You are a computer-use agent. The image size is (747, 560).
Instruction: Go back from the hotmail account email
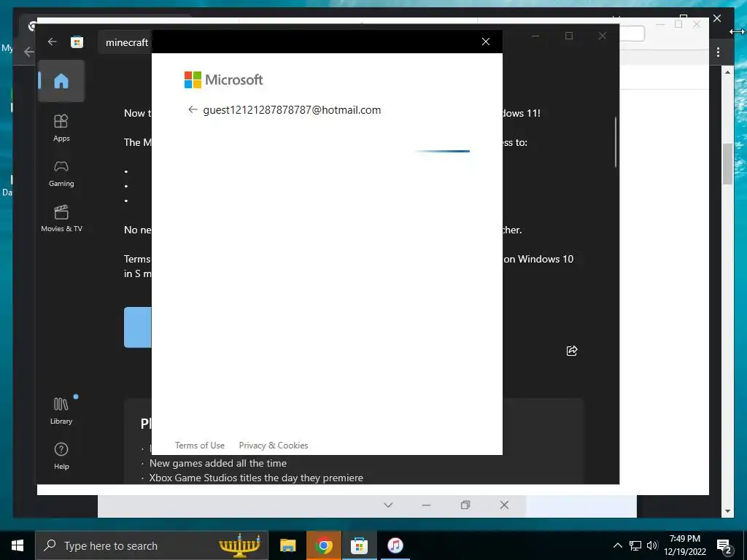click(x=193, y=110)
